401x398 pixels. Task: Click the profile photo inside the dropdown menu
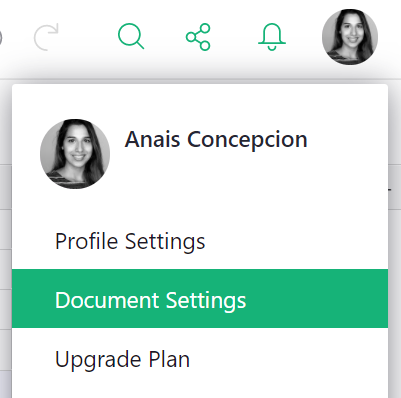coord(75,154)
